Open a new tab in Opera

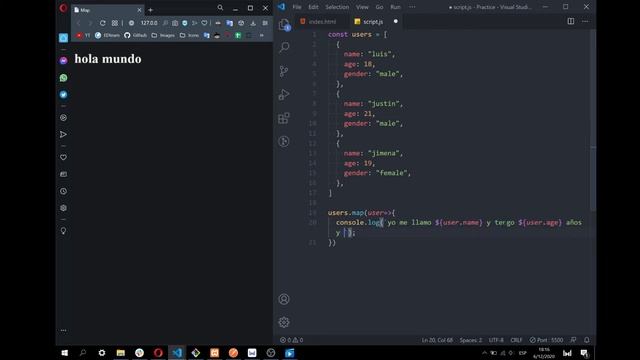pyautogui.click(x=151, y=10)
